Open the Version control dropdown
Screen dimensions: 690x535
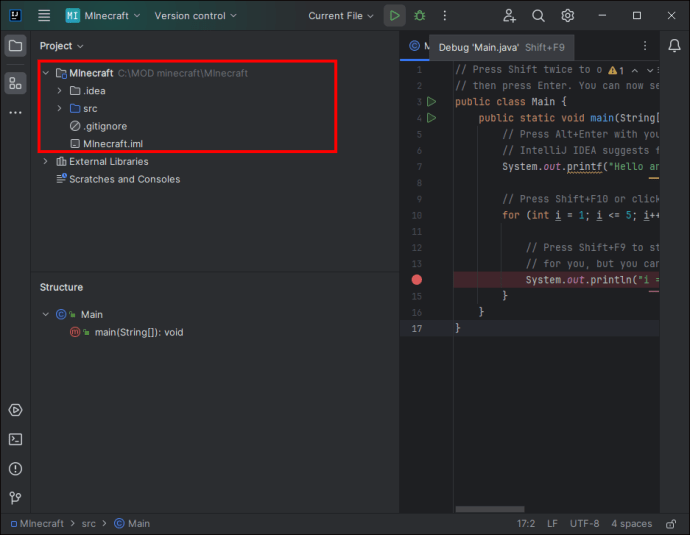pos(195,16)
